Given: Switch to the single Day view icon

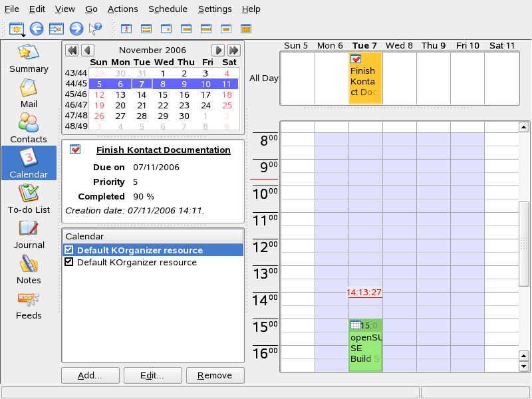Looking at the screenshot, I should point(166,29).
